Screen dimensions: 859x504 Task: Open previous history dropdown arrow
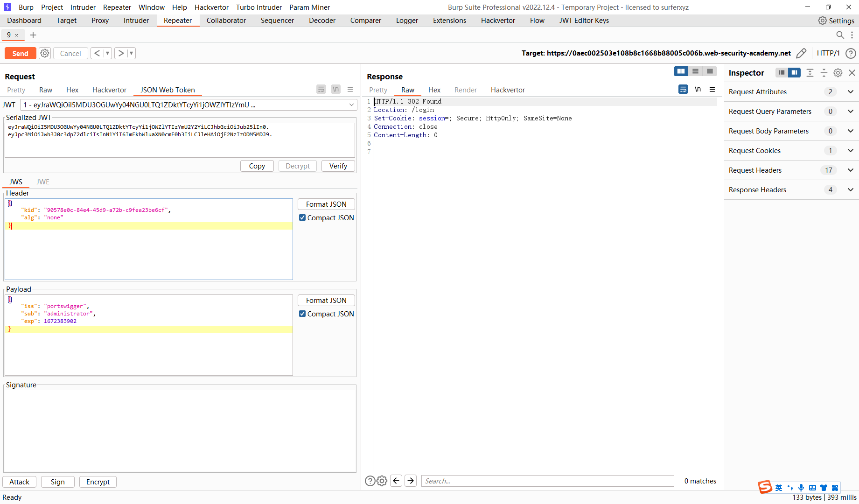(x=107, y=53)
